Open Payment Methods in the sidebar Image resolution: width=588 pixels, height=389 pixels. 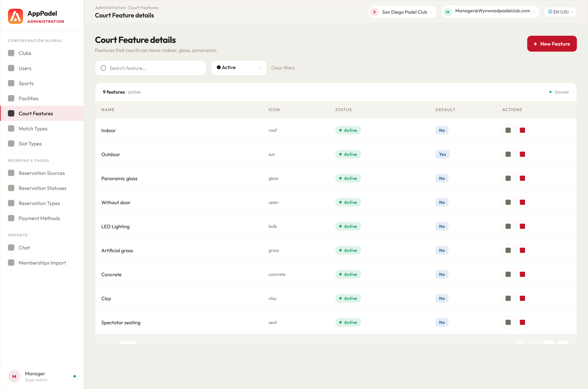pyautogui.click(x=42, y=218)
